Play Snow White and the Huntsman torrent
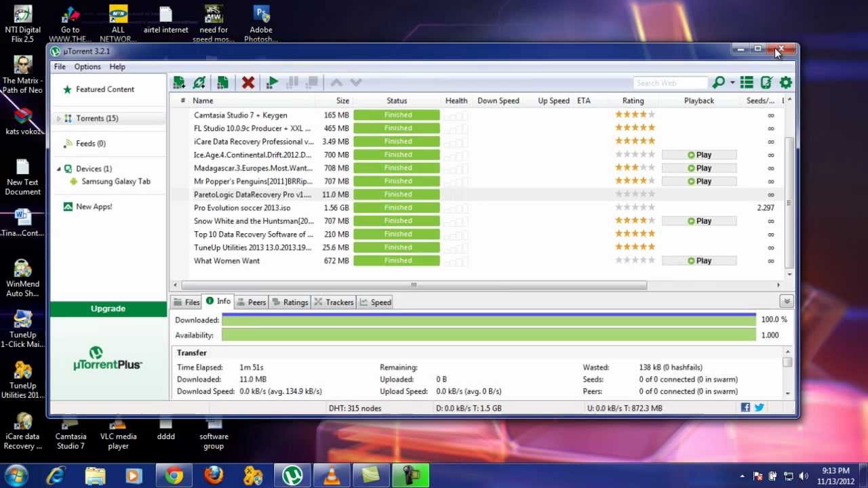 [x=699, y=221]
